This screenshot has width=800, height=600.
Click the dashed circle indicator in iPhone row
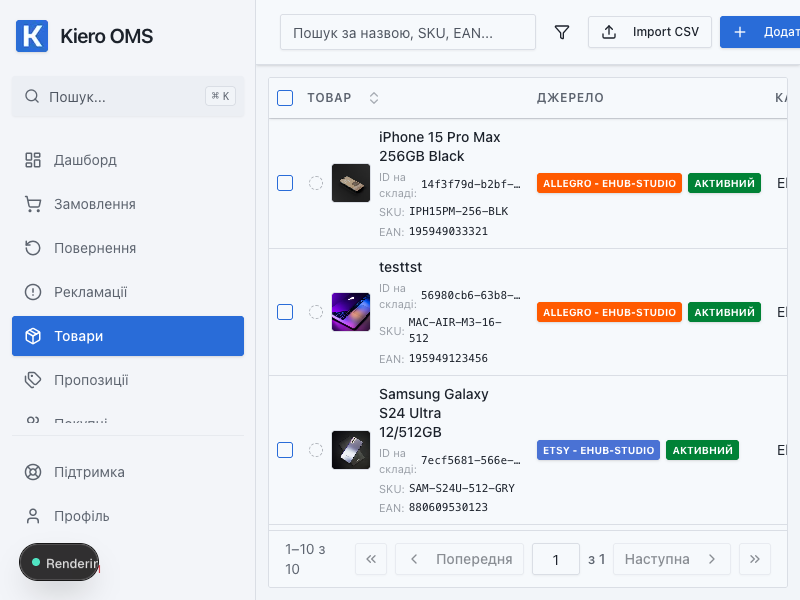click(x=316, y=183)
